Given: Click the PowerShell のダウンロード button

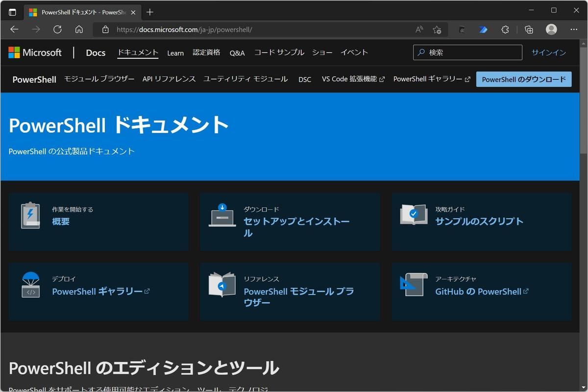Looking at the screenshot, I should pyautogui.click(x=524, y=79).
